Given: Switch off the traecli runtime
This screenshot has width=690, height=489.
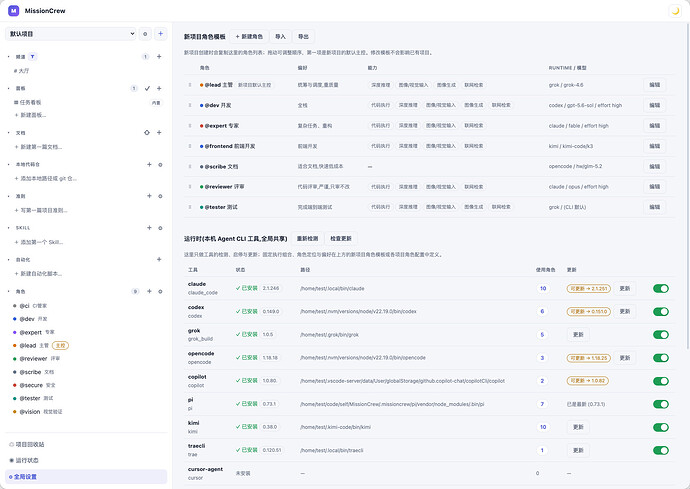Looking at the screenshot, I should click(x=661, y=450).
